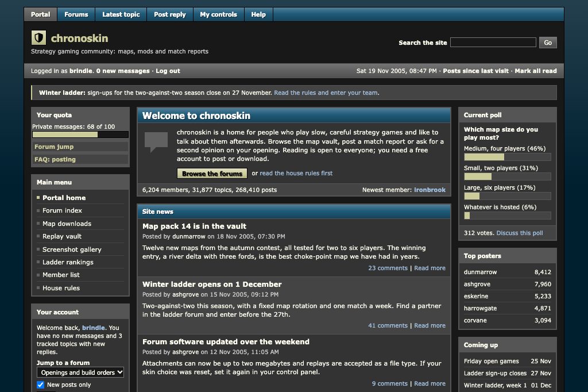Open House rules menu item
The image size is (588, 392).
pyautogui.click(x=61, y=289)
